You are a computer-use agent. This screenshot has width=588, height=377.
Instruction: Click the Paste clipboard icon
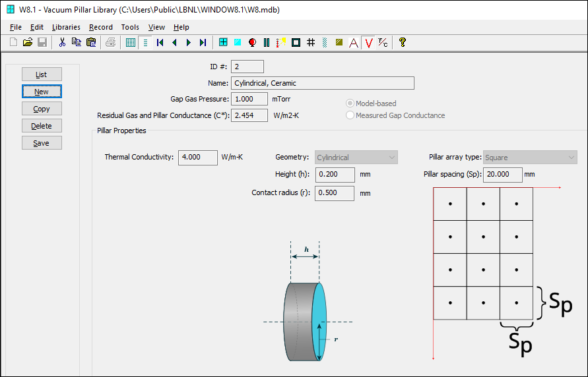coord(91,43)
